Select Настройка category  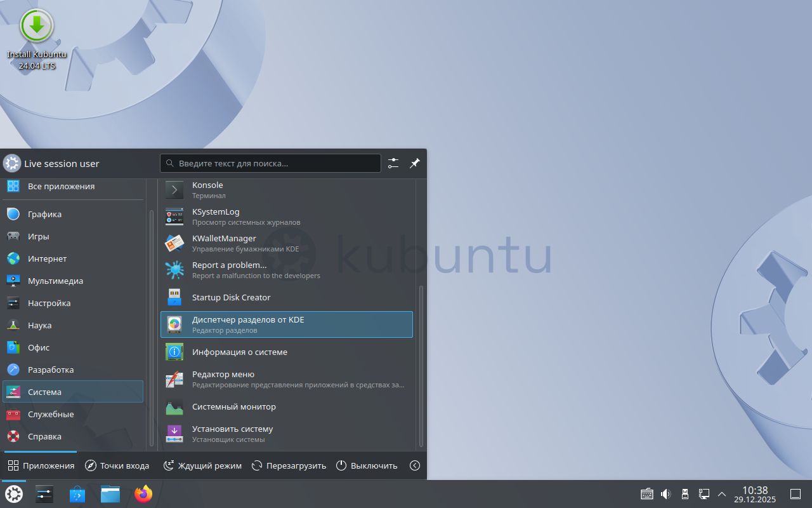pyautogui.click(x=73, y=303)
